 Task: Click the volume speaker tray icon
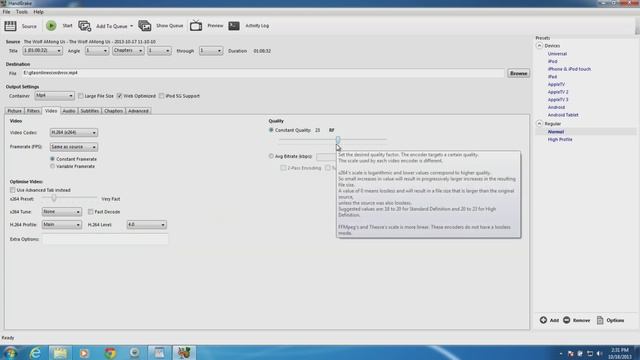599,353
